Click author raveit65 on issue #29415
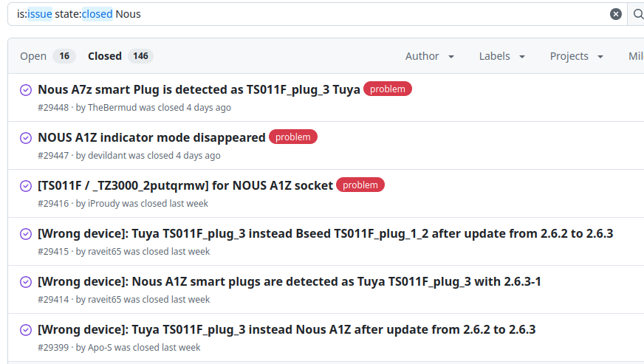644x364 pixels. point(105,252)
